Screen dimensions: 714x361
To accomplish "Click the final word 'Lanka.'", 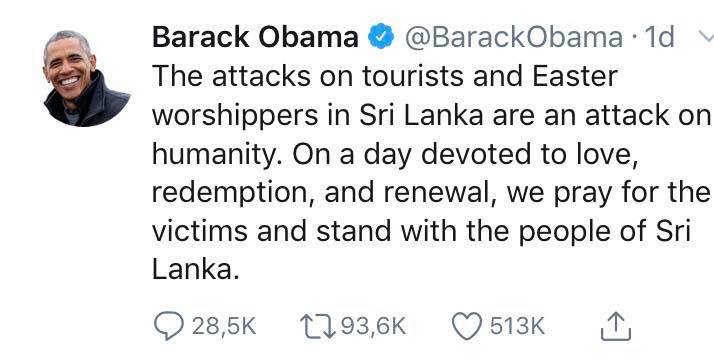I will pyautogui.click(x=195, y=270).
